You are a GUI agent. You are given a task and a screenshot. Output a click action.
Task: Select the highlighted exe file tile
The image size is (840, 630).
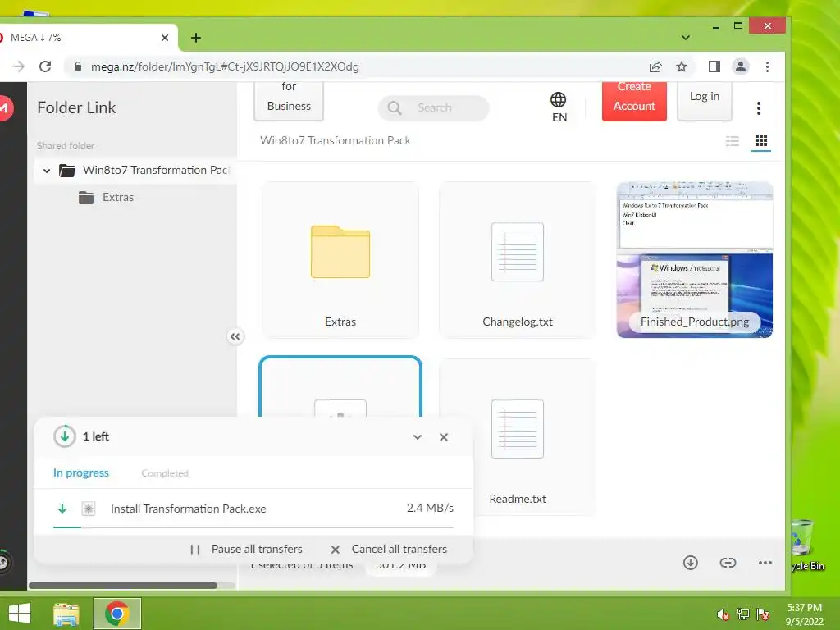pos(340,387)
